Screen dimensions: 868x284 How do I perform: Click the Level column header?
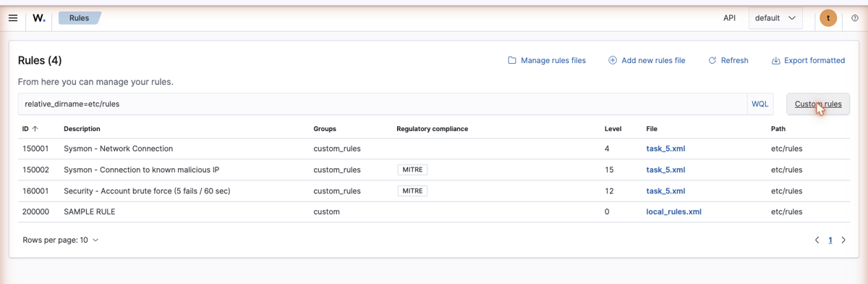pos(613,129)
